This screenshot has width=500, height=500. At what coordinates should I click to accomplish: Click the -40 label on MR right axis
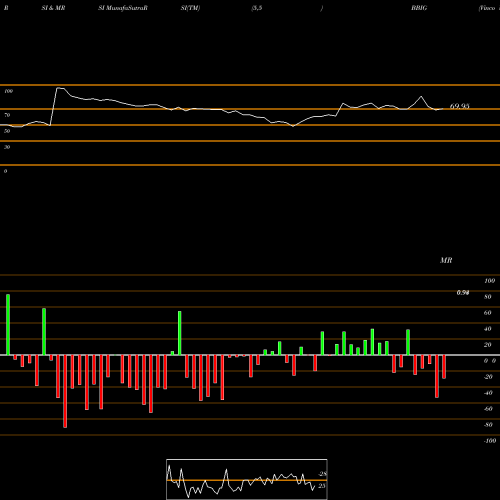click(x=488, y=393)
